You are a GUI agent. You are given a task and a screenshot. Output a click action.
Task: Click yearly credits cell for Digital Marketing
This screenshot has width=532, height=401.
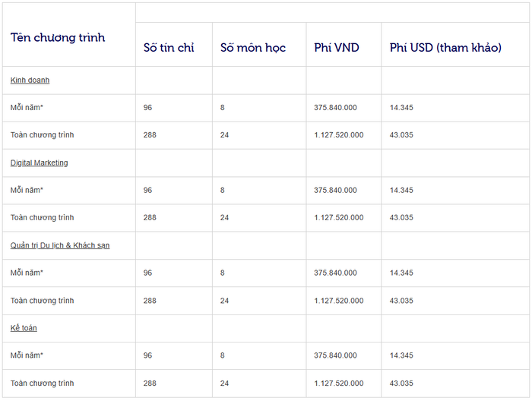[147, 190]
